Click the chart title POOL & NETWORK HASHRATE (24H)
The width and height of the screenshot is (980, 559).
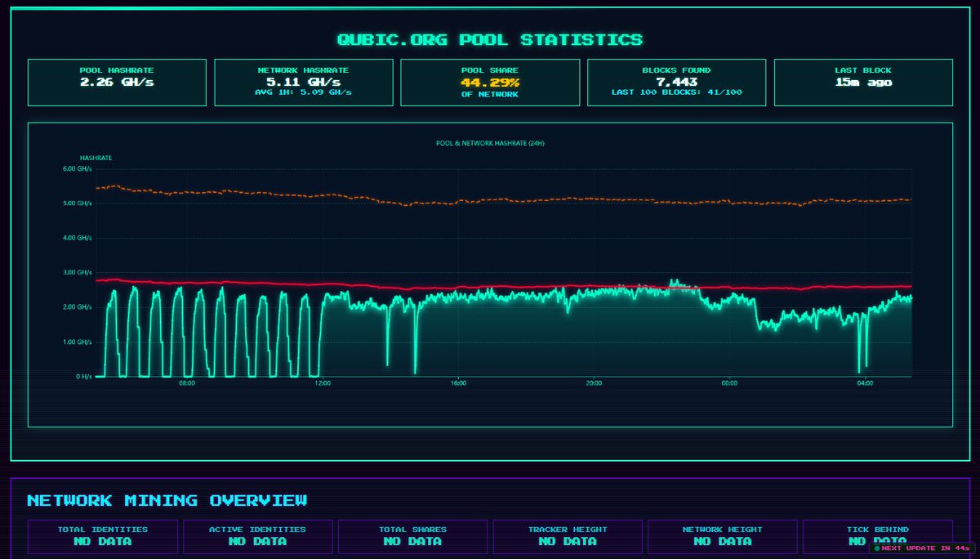(490, 143)
